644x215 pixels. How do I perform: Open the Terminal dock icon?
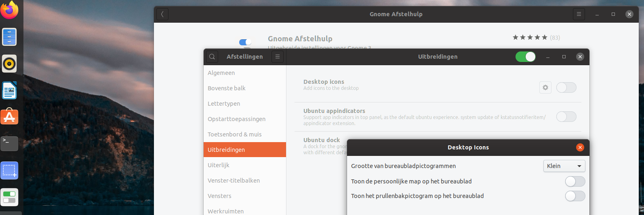pyautogui.click(x=9, y=143)
